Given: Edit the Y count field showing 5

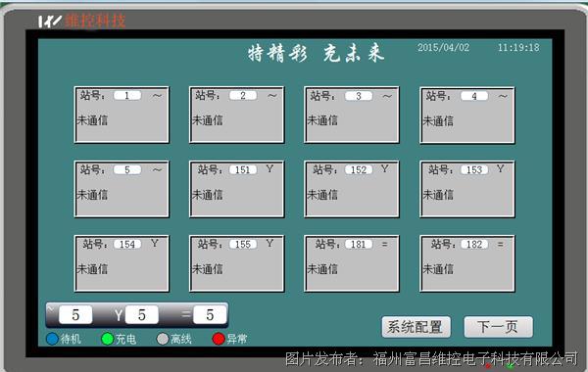Looking at the screenshot, I should coord(142,314).
